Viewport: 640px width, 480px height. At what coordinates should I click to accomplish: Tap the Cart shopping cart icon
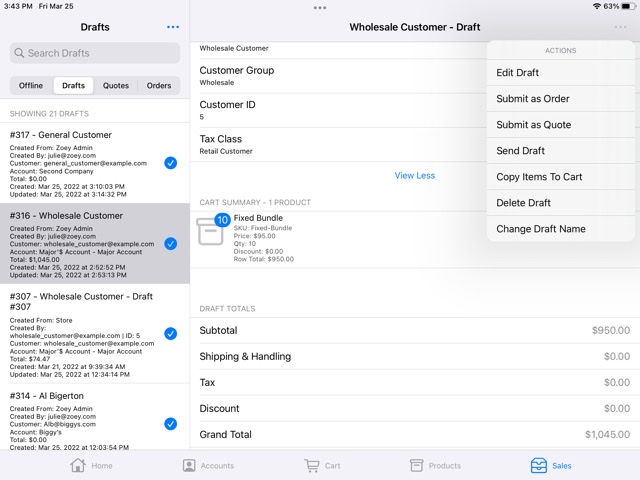(x=312, y=465)
